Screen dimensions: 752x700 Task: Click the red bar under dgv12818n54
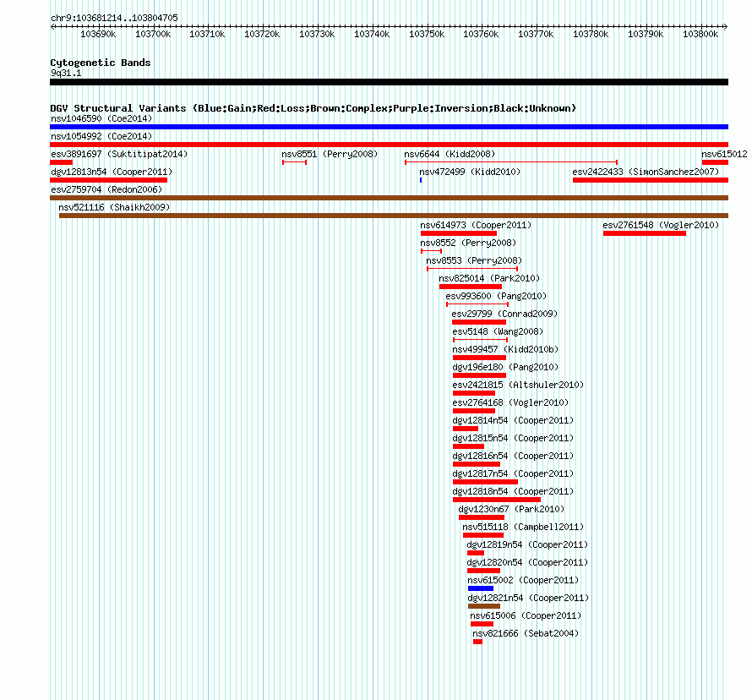(496, 500)
